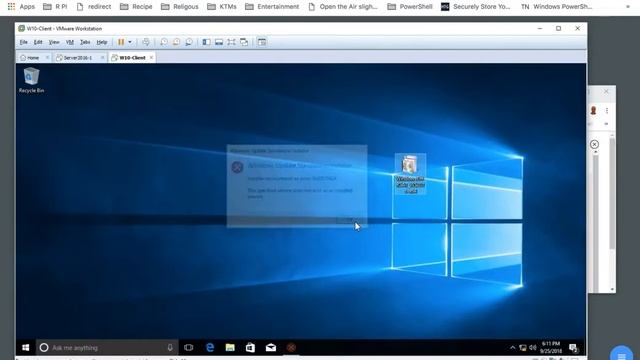This screenshot has height=360, width=640.
Task: Enter full screen mode icon
Action: 231,42
